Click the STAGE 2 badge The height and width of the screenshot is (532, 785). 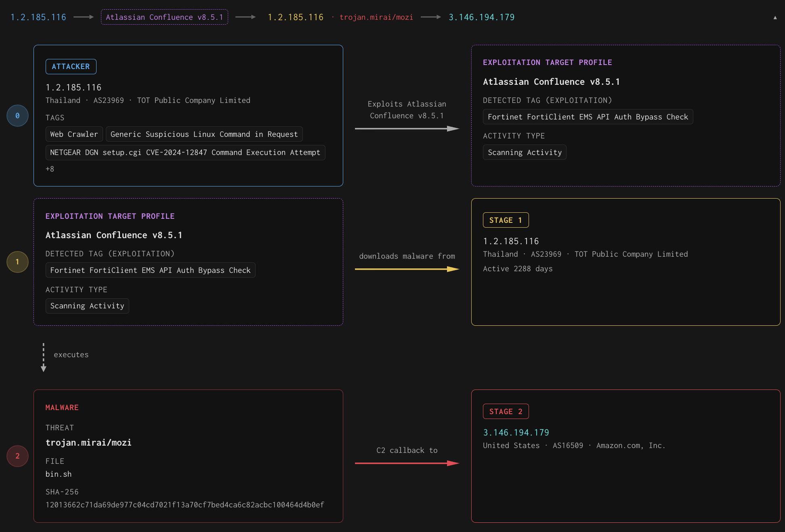pos(506,411)
